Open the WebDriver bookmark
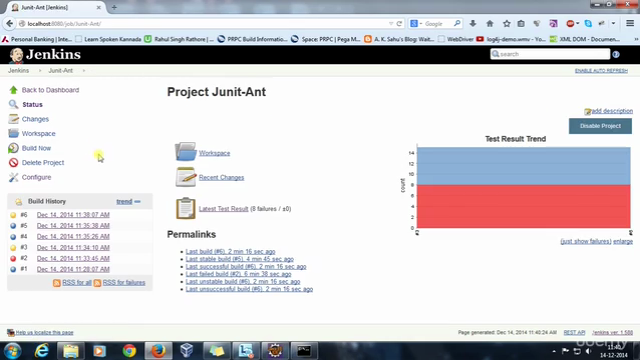 point(456,39)
